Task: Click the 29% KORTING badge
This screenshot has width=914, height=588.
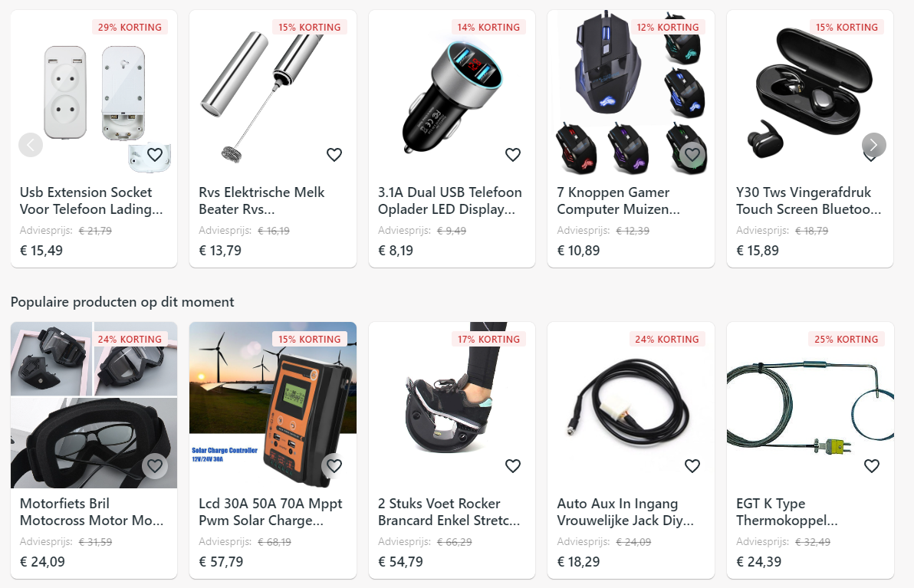Action: click(130, 28)
